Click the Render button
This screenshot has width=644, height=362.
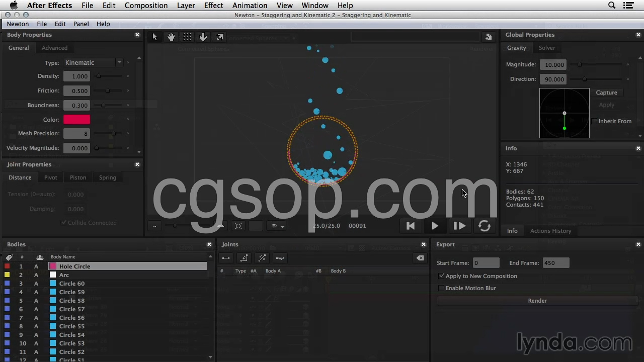coord(537,301)
